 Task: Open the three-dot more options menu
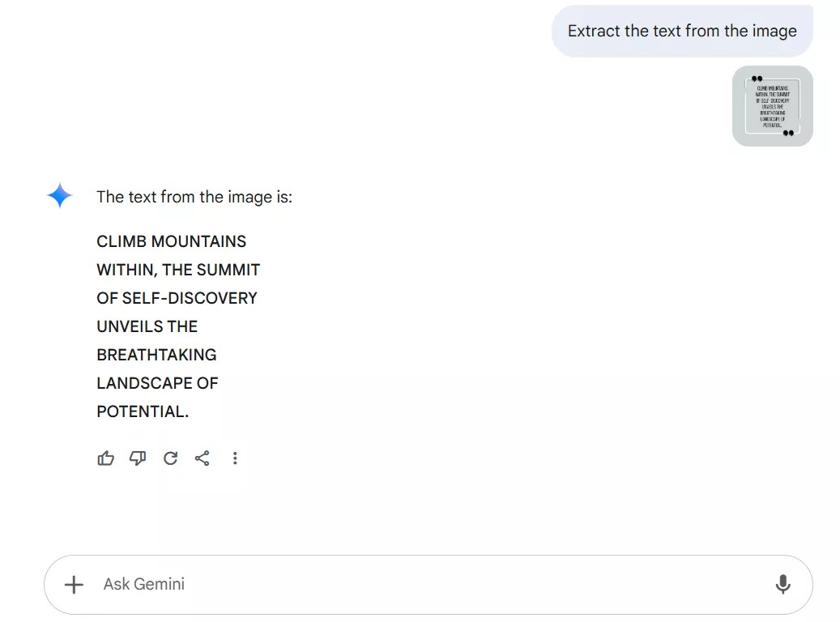pos(235,458)
